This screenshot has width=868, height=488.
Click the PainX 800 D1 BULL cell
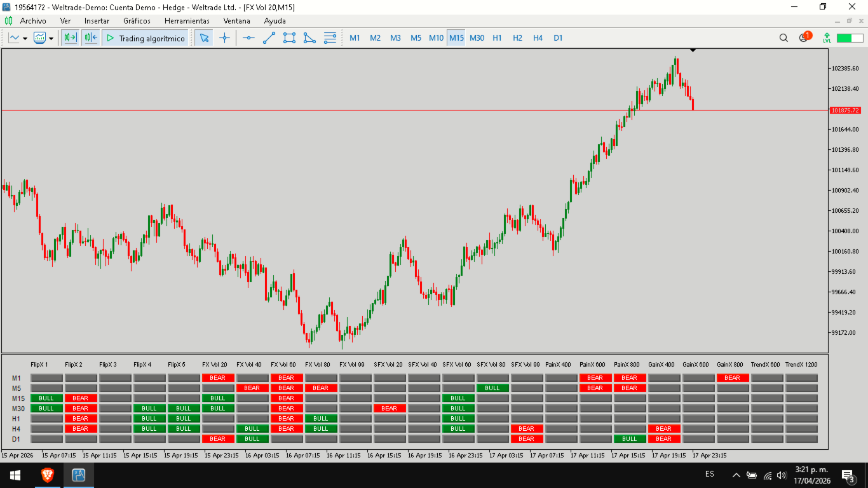coord(630,439)
